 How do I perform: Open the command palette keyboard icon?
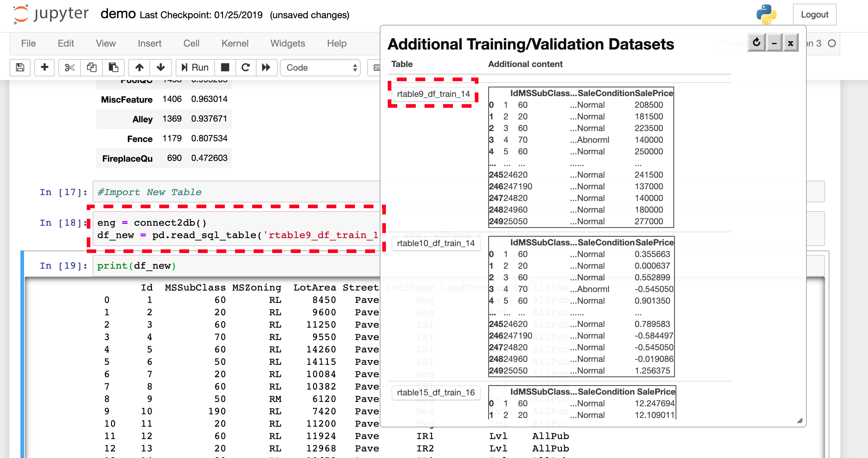point(376,68)
